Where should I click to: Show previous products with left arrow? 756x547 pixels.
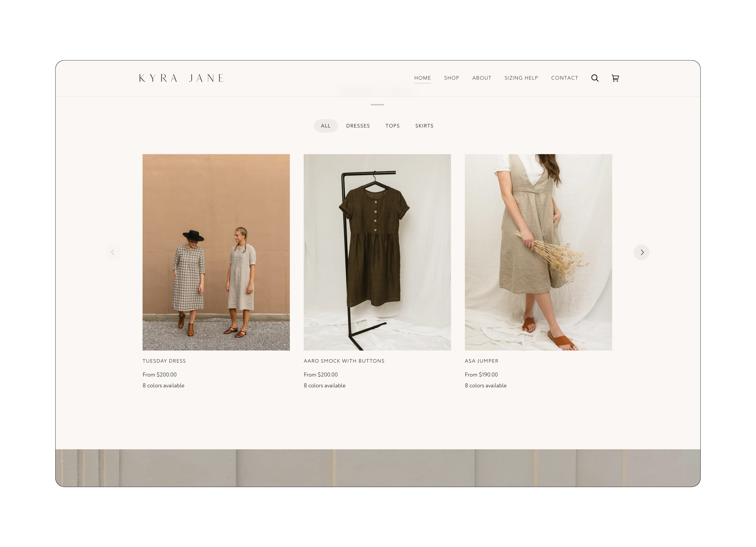tap(113, 252)
